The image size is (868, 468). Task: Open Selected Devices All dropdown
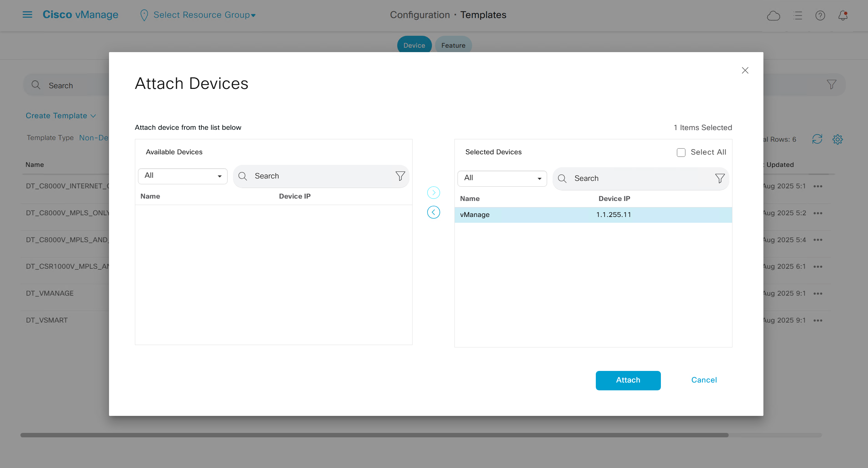tap(502, 178)
